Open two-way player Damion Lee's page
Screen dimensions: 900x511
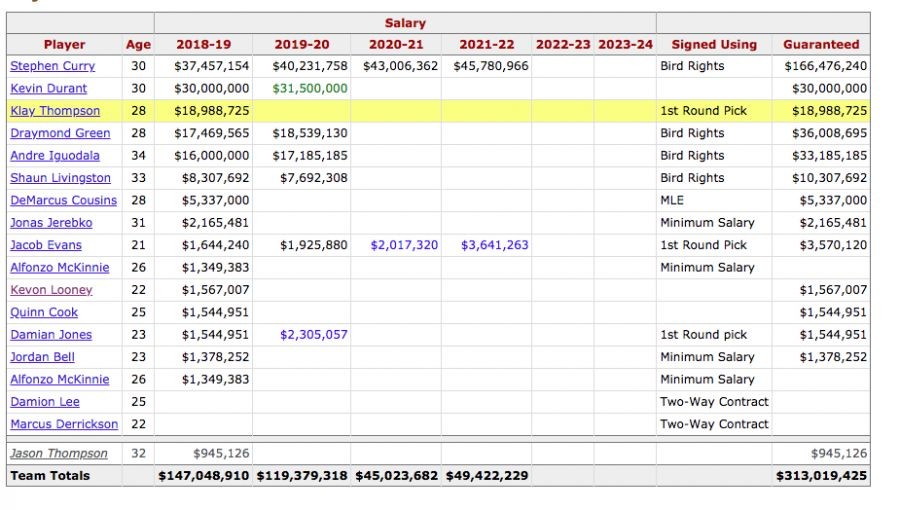coord(45,402)
